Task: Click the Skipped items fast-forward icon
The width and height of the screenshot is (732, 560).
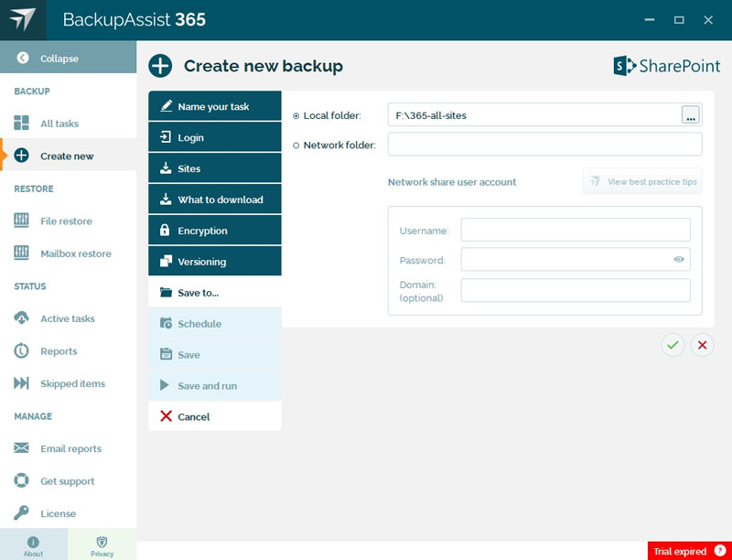Action: pos(21,383)
